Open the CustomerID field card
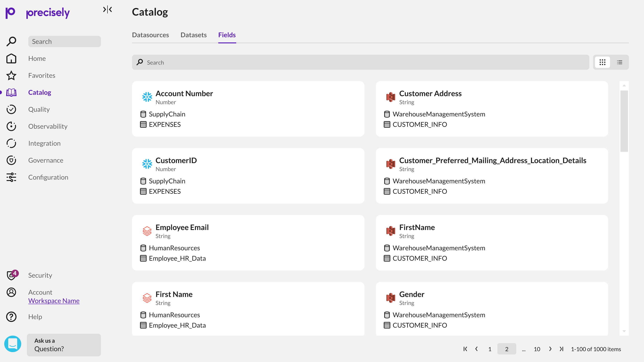The width and height of the screenshot is (644, 362). [248, 176]
